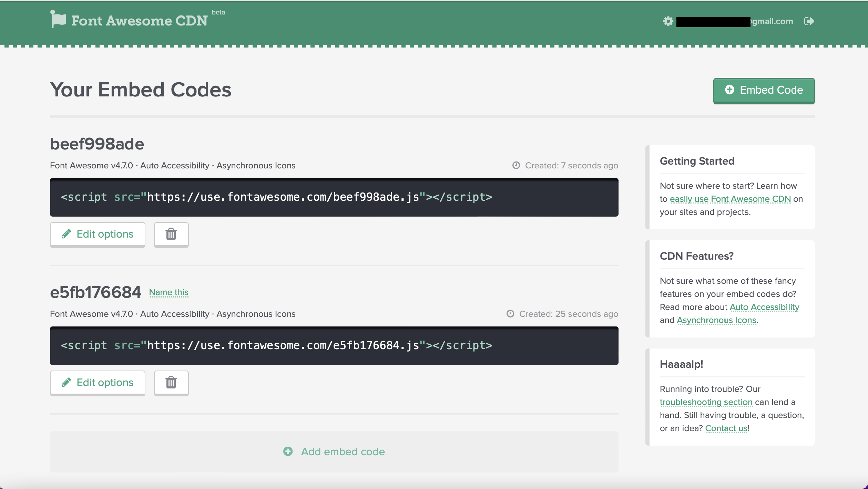868x489 pixels.
Task: Click the Embed Code button
Action: [x=764, y=91]
